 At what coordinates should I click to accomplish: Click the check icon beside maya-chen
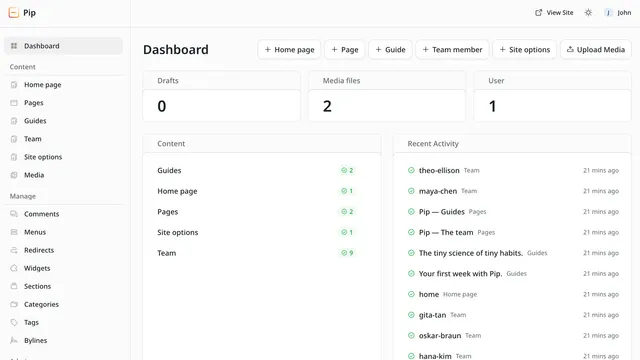point(411,191)
